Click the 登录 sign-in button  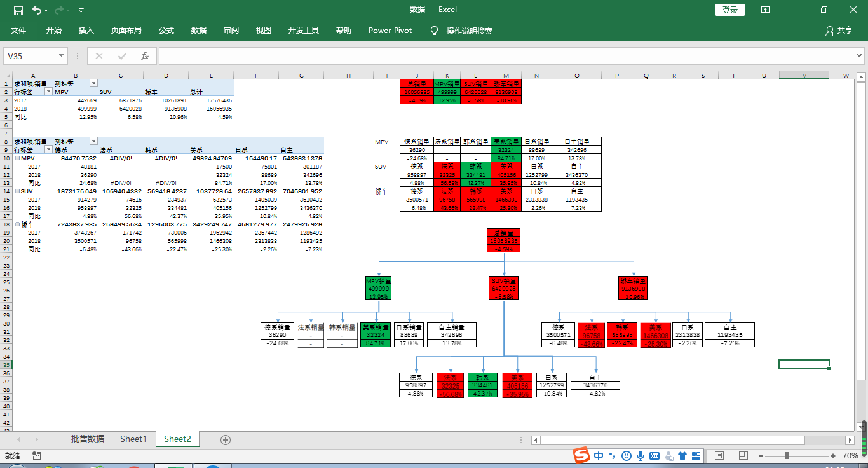(x=730, y=10)
